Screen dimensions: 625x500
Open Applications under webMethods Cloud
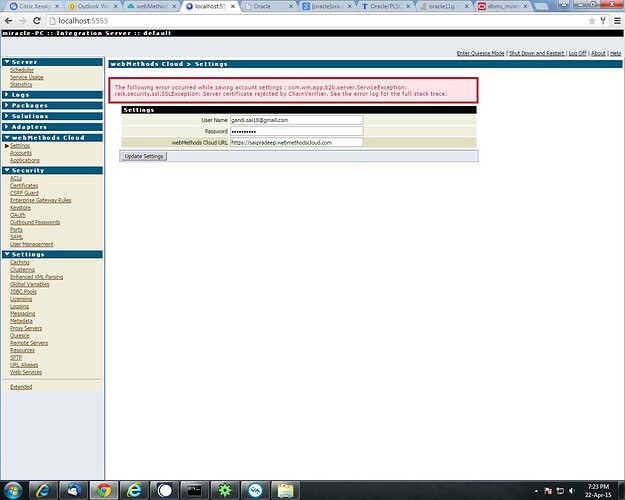pos(25,160)
